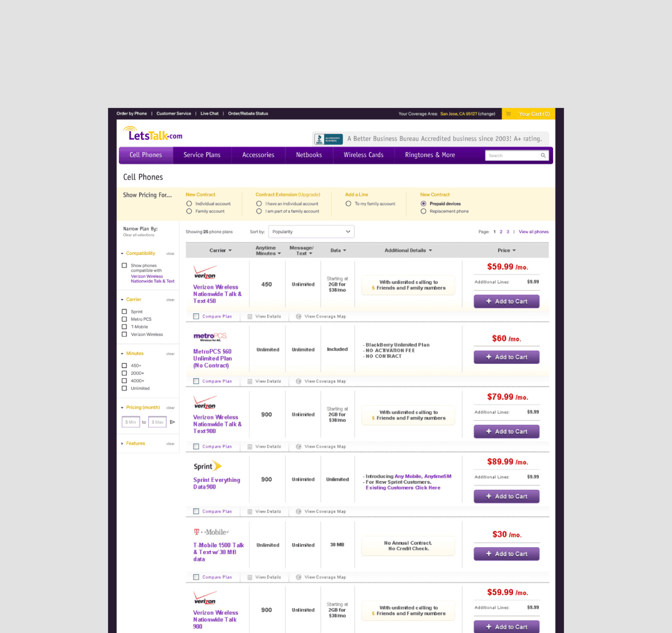This screenshot has width=672, height=633.
Task: Check the T-Mobile carrier filter
Action: coord(124,327)
